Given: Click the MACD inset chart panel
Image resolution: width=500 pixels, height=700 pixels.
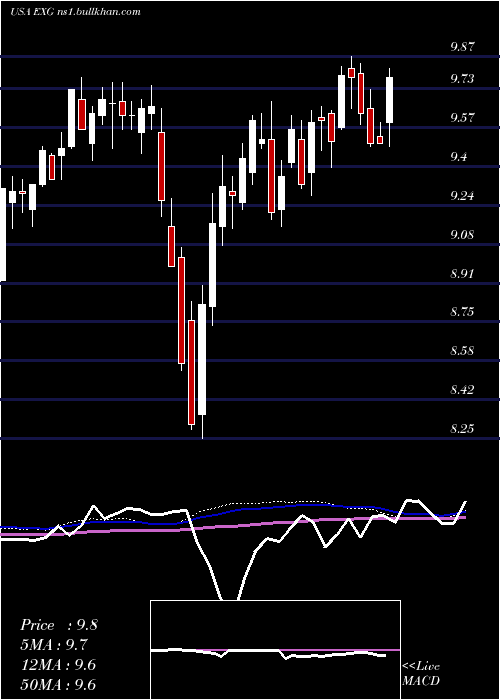Looking at the screenshot, I should pos(275,650).
